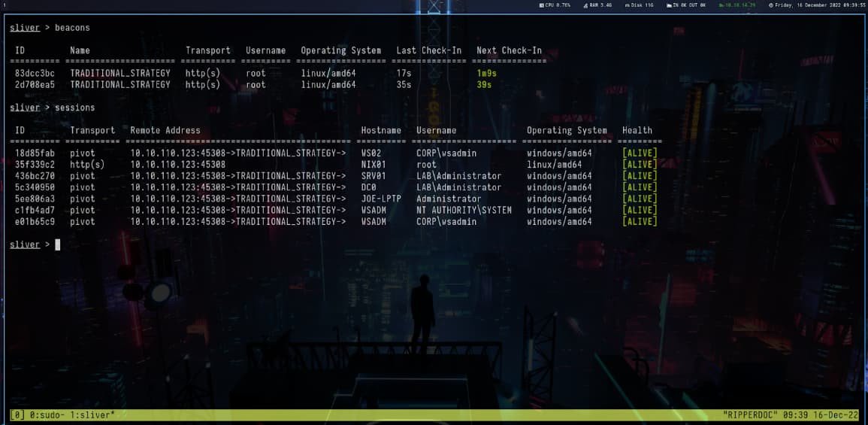Click session ID 436bc270
This screenshot has height=425, width=868.
pyautogui.click(x=35, y=176)
